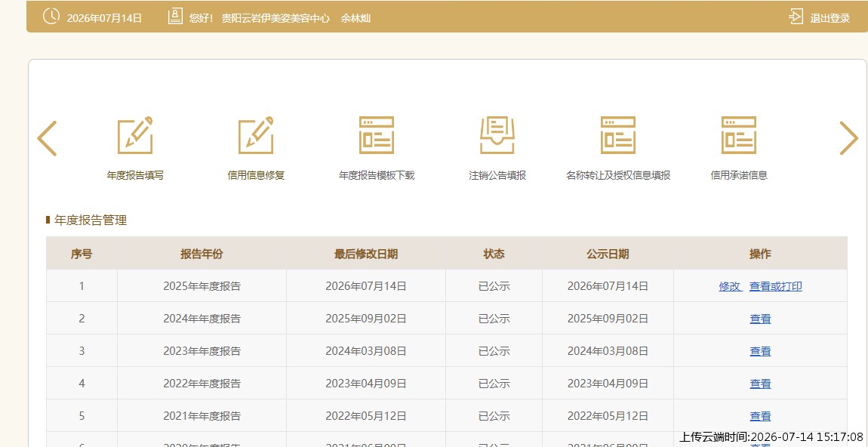Image resolution: width=868 pixels, height=447 pixels.
Task: Click the 公示日期 column header
Action: (x=608, y=254)
